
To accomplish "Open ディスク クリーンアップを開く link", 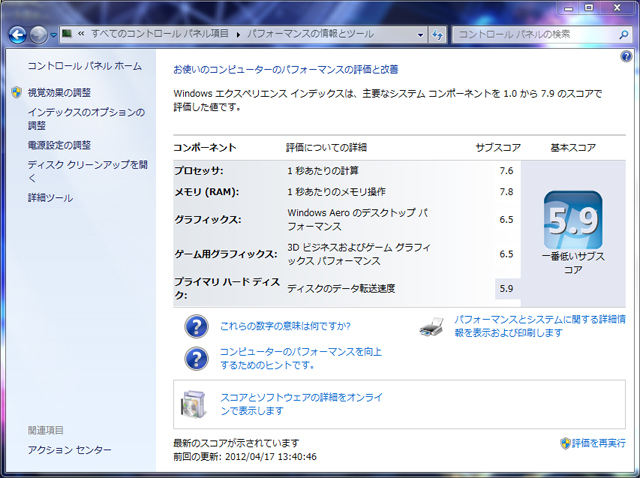I will click(87, 171).
